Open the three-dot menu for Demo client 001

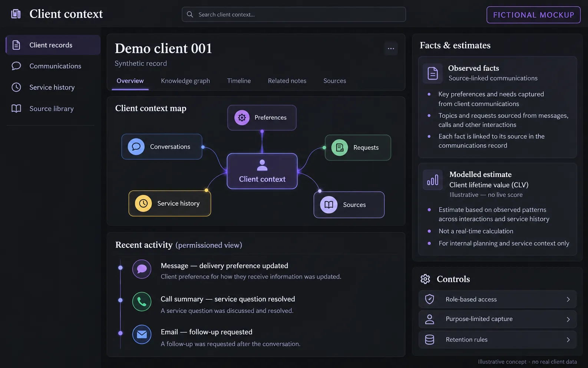click(391, 49)
